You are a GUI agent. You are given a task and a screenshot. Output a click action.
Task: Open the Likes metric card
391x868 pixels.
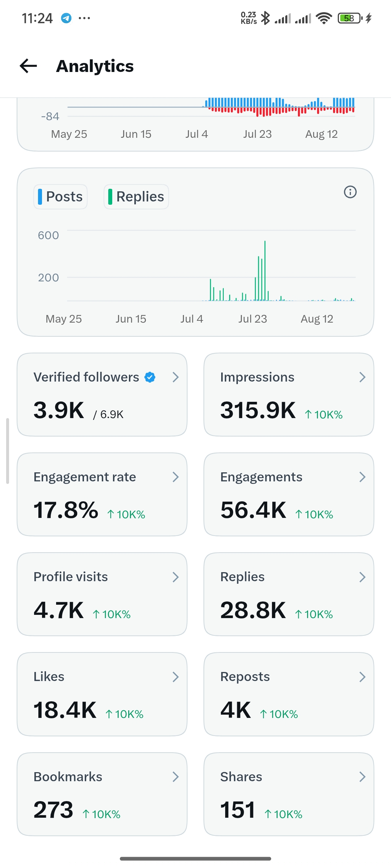coord(102,694)
